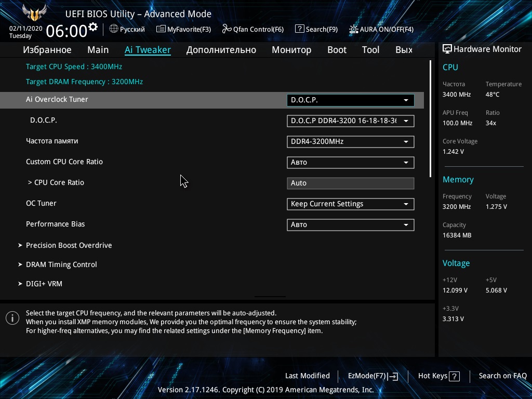Viewport: 532px width, 399px height.
Task: Click the CPU heading in Hardware Monitor
Action: (x=450, y=67)
